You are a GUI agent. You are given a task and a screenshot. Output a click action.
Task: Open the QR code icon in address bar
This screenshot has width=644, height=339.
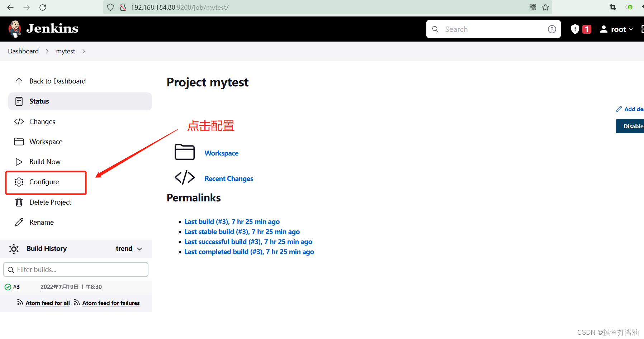[533, 7]
